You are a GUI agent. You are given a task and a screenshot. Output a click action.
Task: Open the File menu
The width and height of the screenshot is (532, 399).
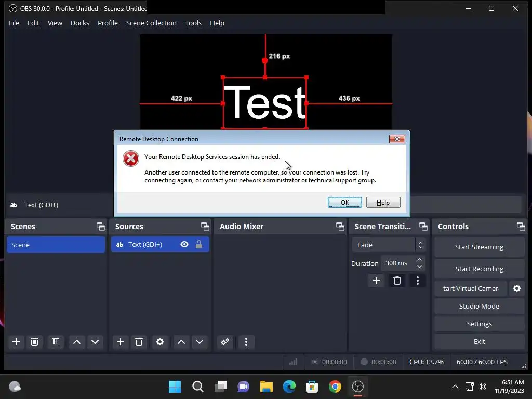coord(14,23)
